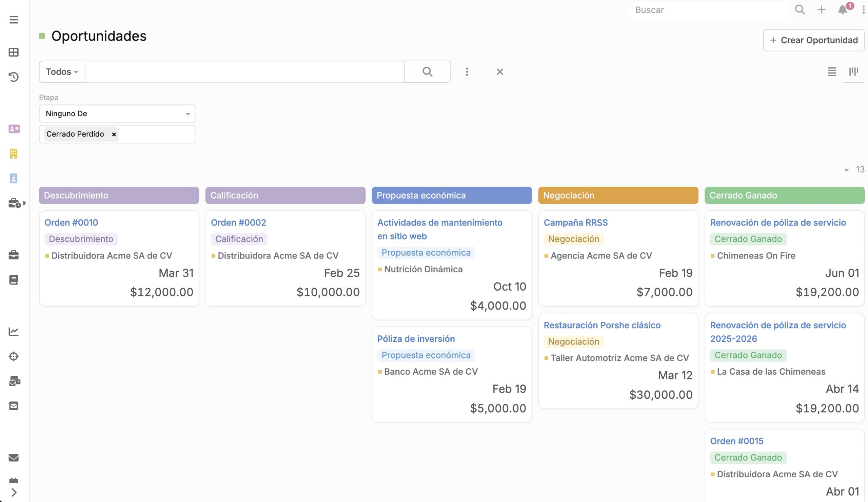
Task: Open the line chart reports icon
Action: click(x=14, y=331)
